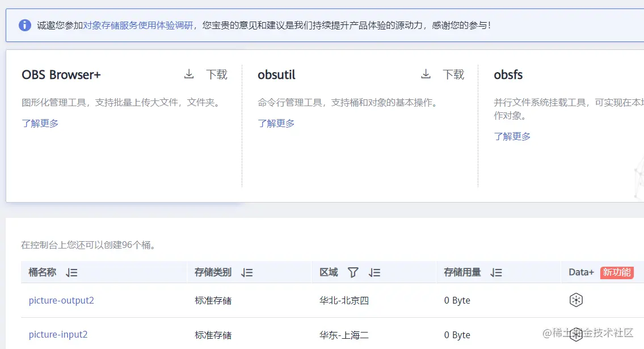Click 标准存储 in picture-output2 row

coord(213,301)
